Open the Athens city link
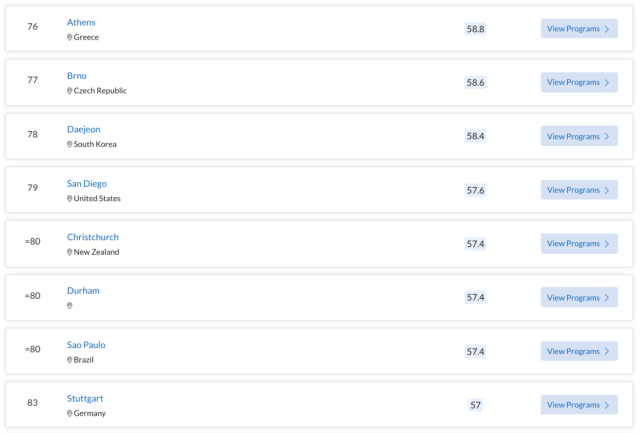Screen dimensions: 641x433 click(81, 22)
